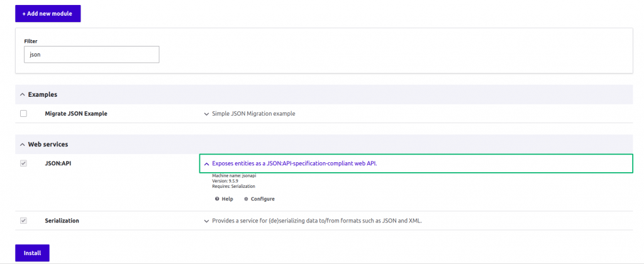Enable the Migrate JSON Example checkbox
Image resolution: width=644 pixels, height=264 pixels.
24,114
